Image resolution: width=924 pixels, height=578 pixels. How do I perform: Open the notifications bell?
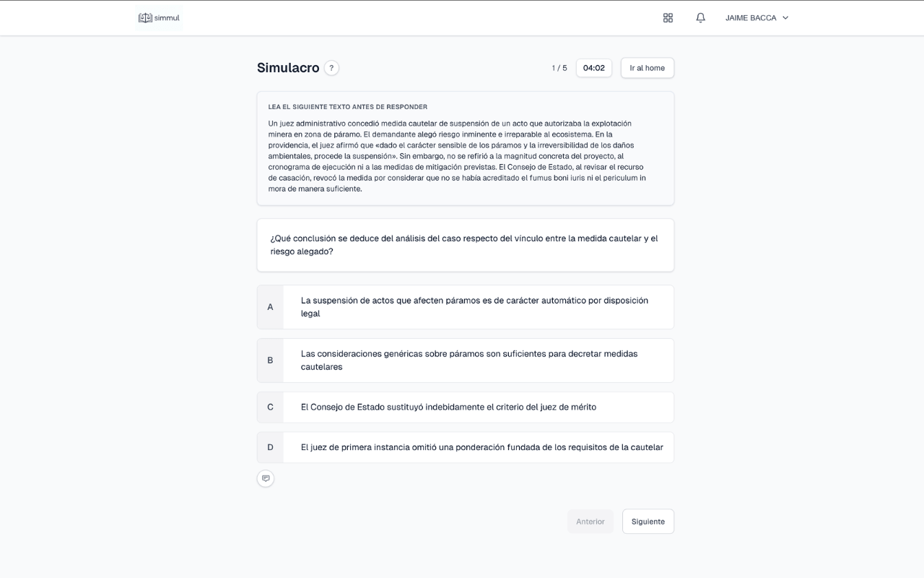[700, 18]
